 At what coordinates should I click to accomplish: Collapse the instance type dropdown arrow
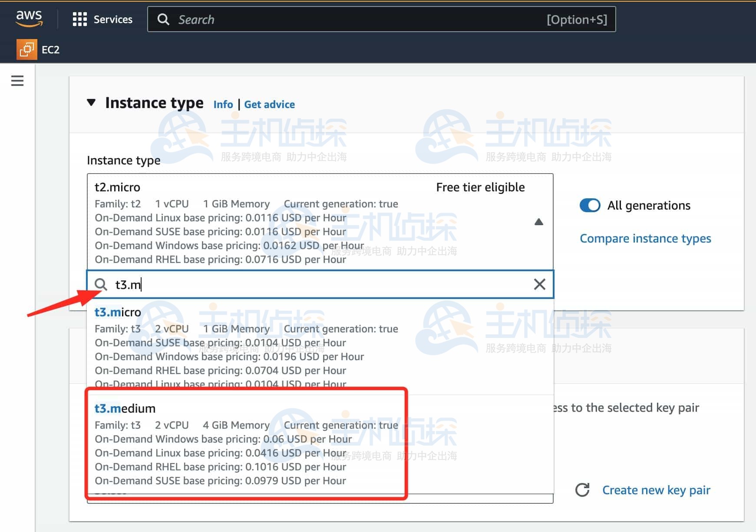[538, 222]
